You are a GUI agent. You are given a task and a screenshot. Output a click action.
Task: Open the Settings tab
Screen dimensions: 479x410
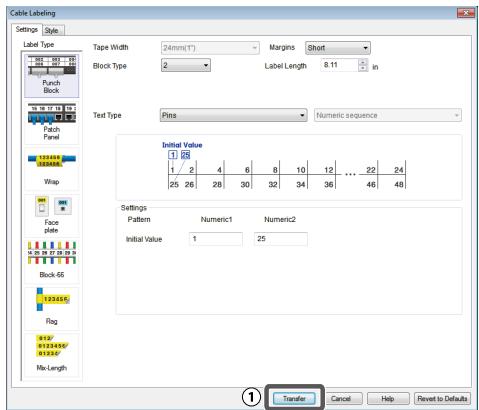[x=27, y=29]
